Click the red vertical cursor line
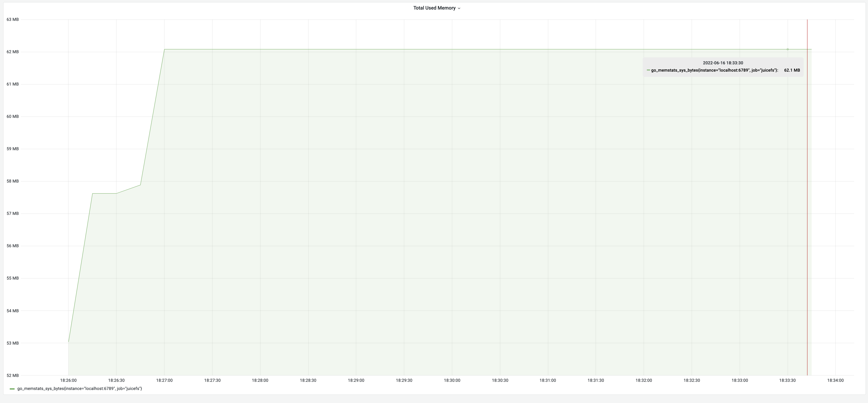This screenshot has height=403, width=868. pyautogui.click(x=807, y=202)
